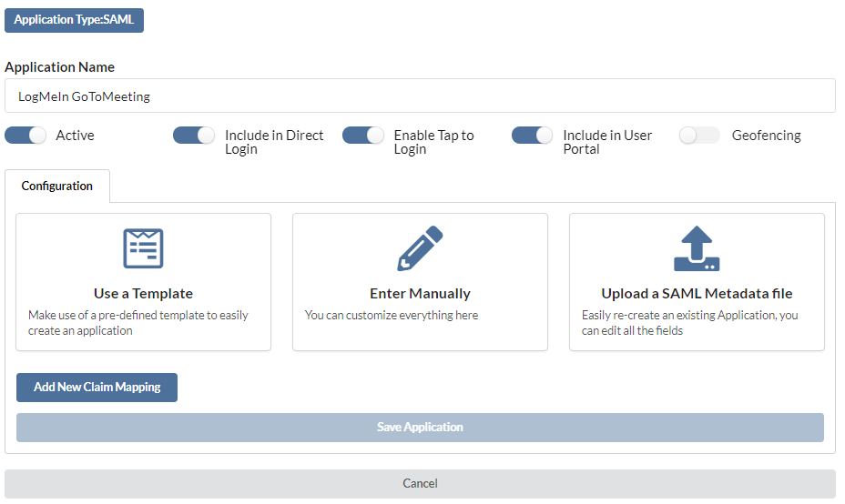Click the Enter Manually pencil icon
The image size is (845, 504).
[x=420, y=248]
